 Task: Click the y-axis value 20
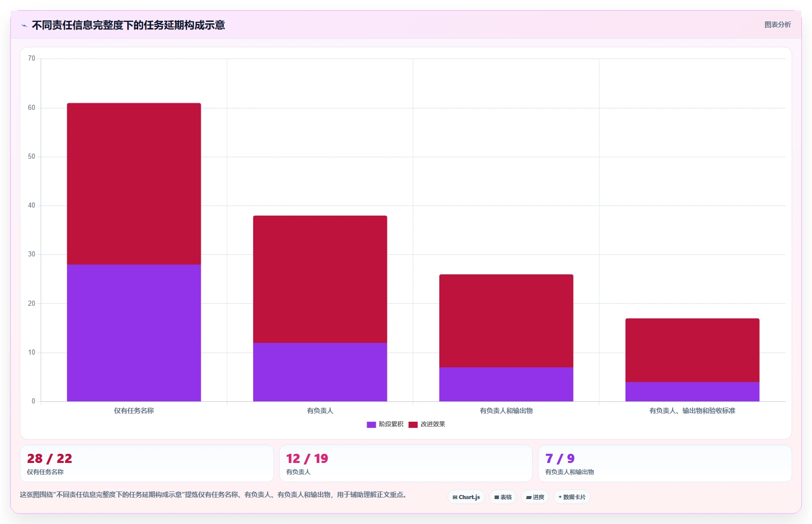point(32,304)
